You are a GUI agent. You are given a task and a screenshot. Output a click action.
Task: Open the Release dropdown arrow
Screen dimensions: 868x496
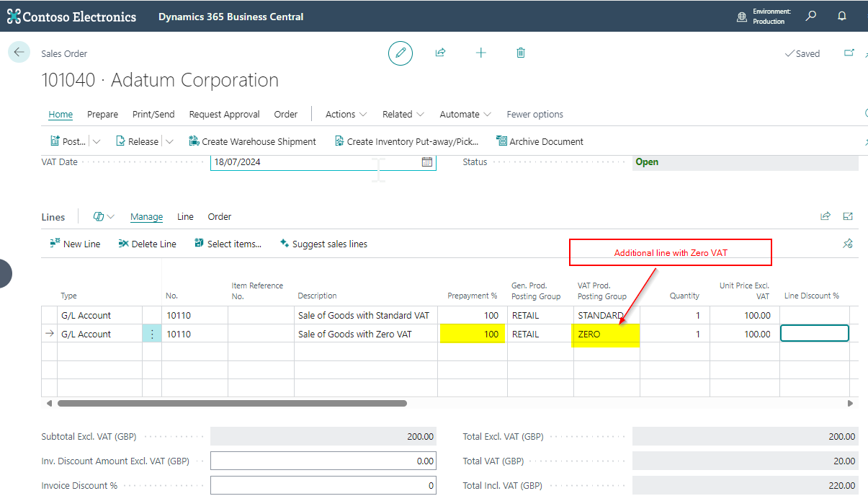tap(170, 142)
